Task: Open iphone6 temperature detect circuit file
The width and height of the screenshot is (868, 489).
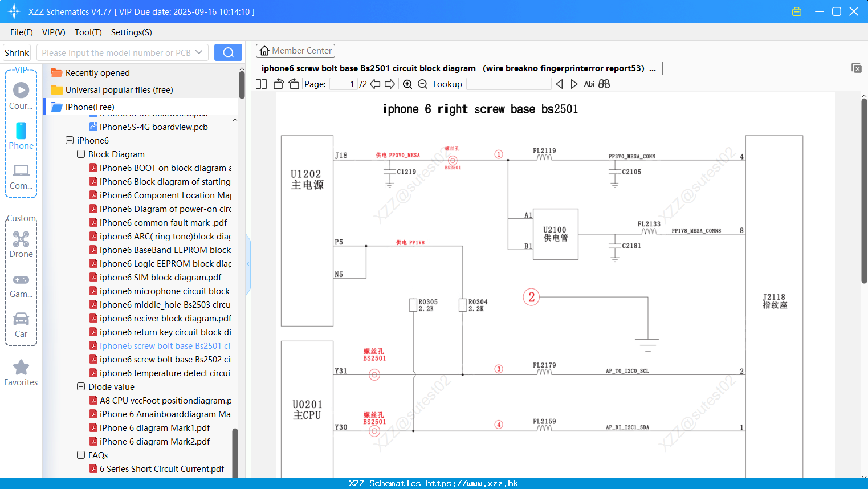Action: coord(160,373)
